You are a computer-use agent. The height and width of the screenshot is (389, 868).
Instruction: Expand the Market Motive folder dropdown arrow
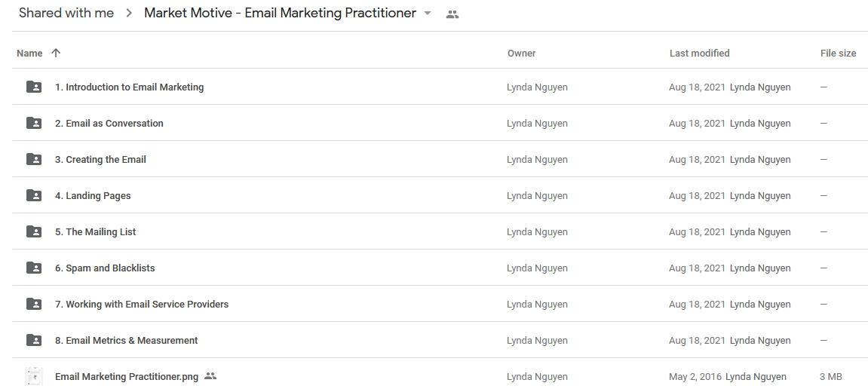coord(428,14)
